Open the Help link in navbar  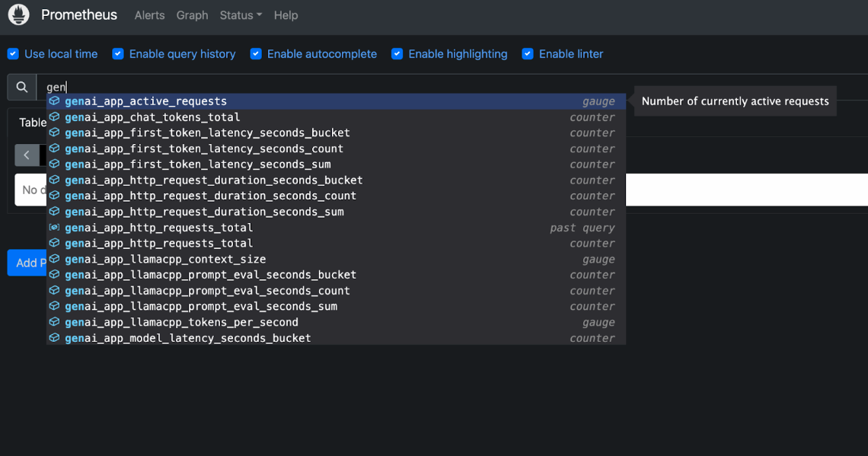[286, 15]
